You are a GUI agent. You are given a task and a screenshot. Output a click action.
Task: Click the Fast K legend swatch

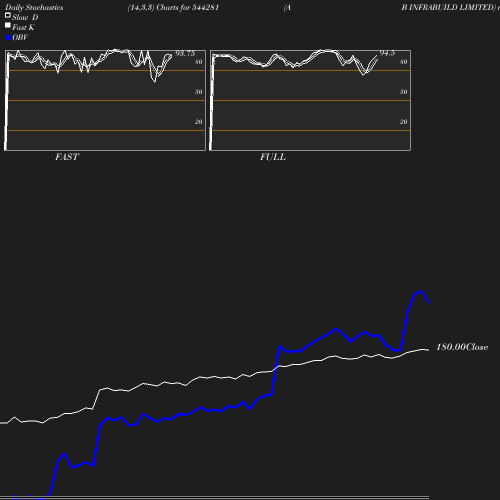pos(8,25)
